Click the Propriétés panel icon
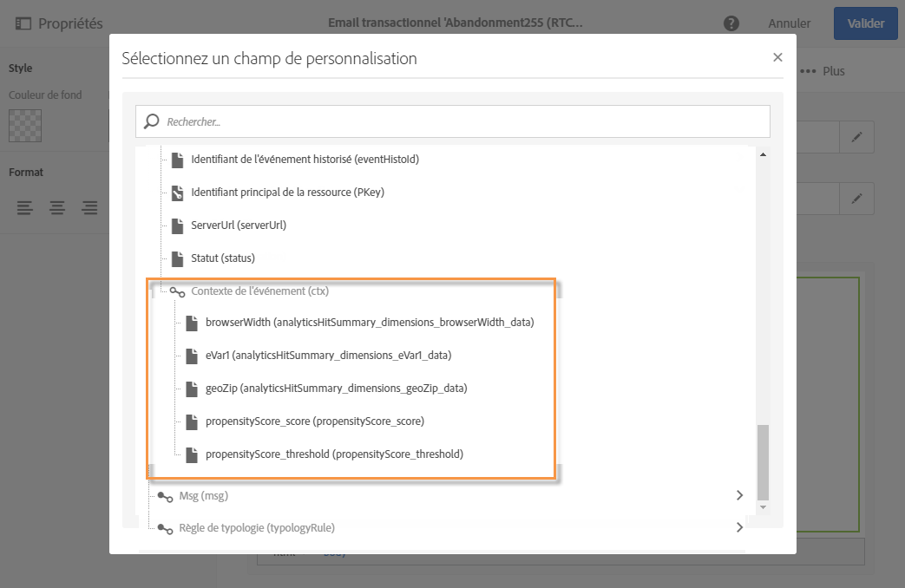 coord(23,23)
